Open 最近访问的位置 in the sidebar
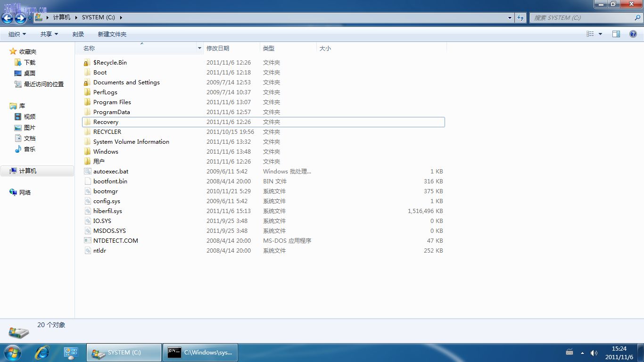Screen dimensions: 644x362 coord(44,84)
